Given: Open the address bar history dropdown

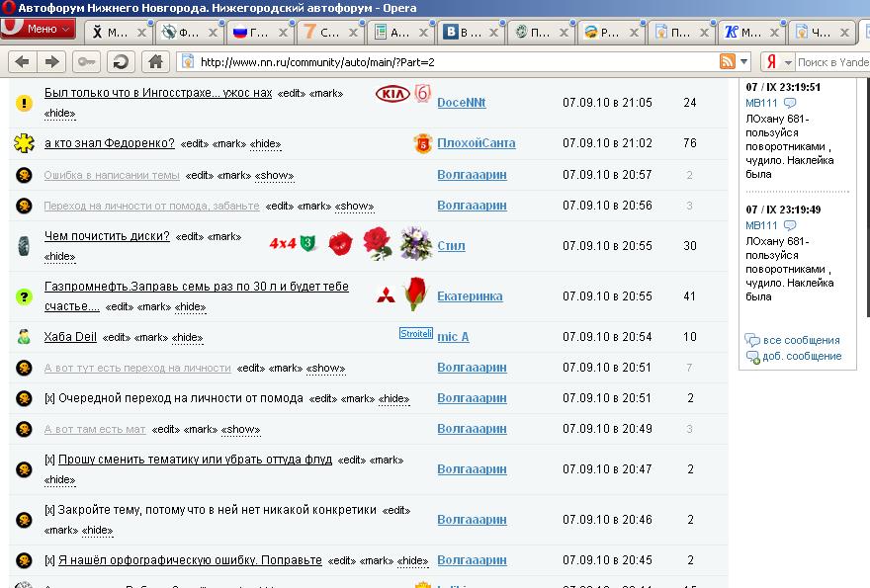Looking at the screenshot, I should click(x=743, y=62).
